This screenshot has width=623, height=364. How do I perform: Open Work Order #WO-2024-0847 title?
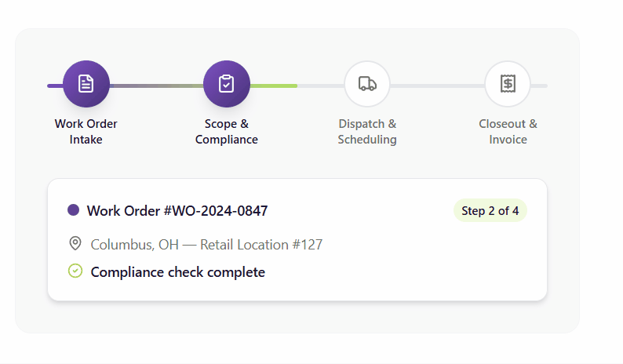pyautogui.click(x=177, y=210)
